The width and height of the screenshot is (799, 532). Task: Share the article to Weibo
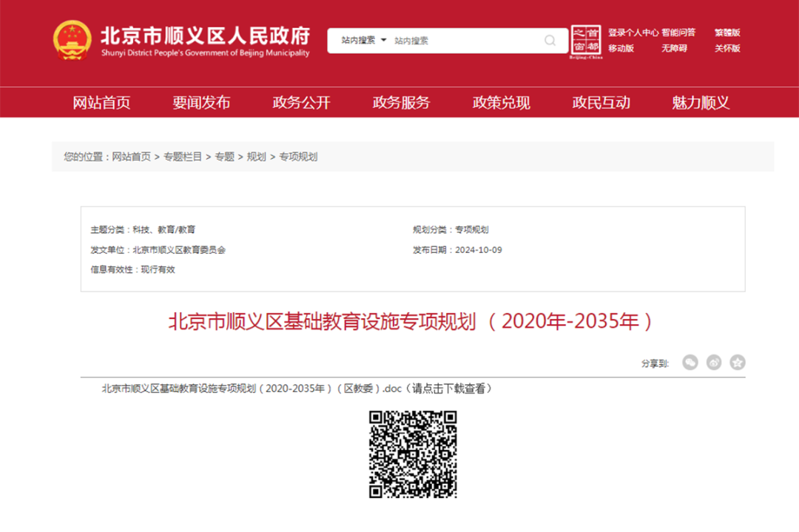click(714, 363)
